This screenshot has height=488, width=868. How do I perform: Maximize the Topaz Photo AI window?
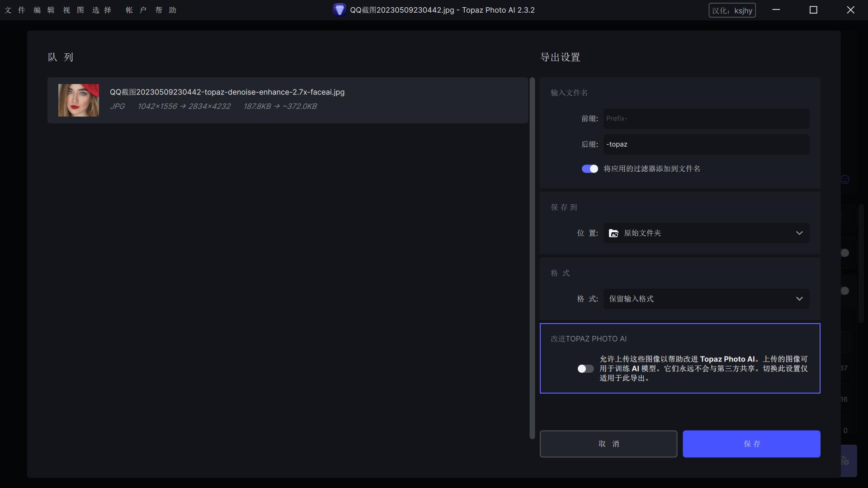(813, 10)
